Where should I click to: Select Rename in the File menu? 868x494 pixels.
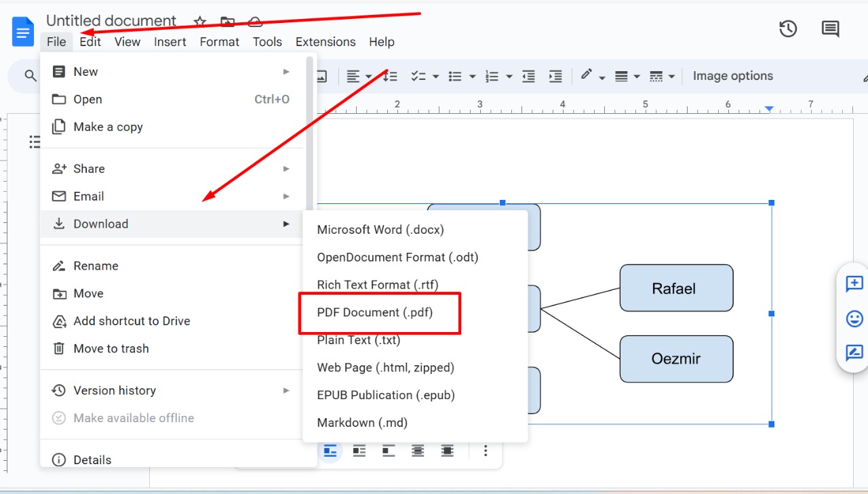coord(173,266)
